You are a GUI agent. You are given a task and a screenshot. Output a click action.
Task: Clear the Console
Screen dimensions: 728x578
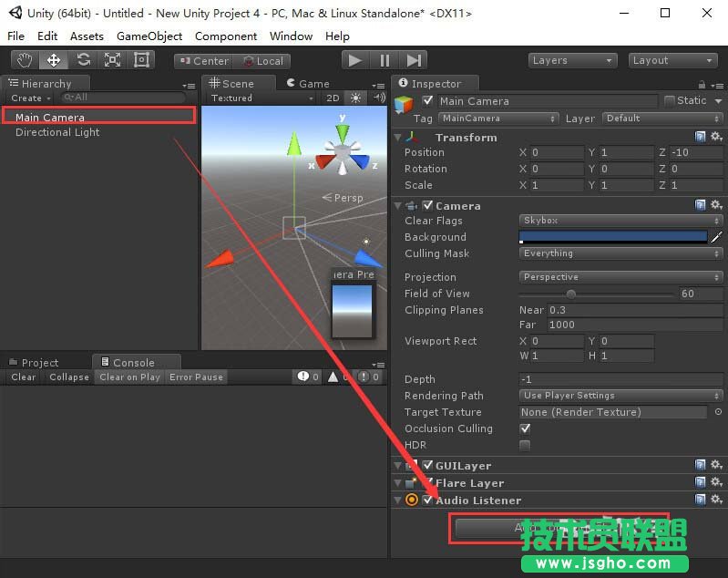(23, 377)
